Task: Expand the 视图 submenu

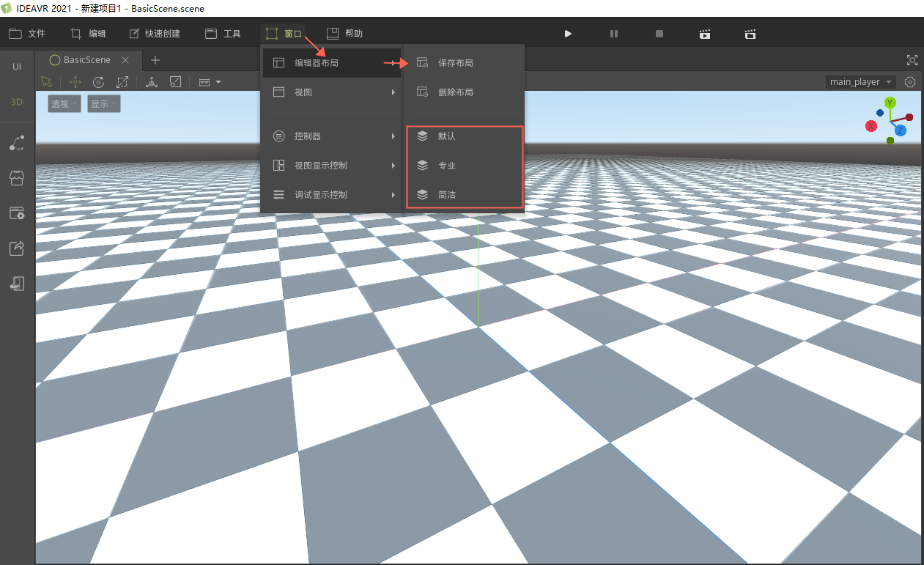Action: tap(332, 92)
